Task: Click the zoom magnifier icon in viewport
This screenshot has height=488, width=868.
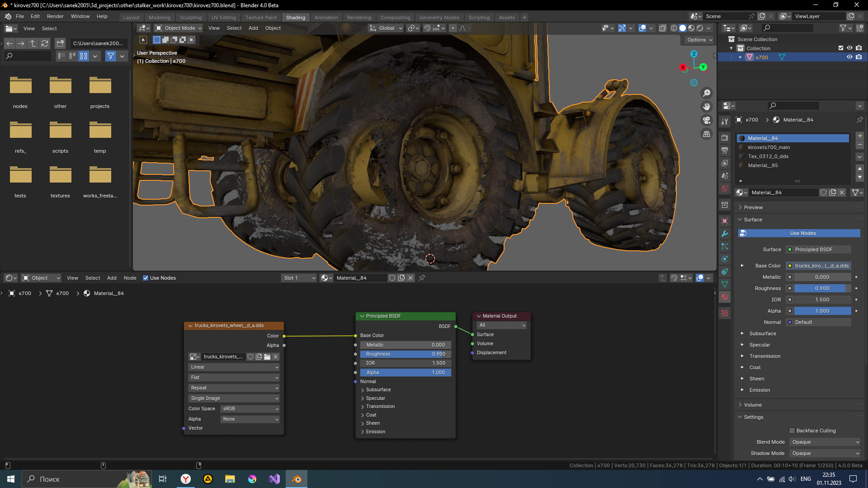Action: [x=706, y=93]
